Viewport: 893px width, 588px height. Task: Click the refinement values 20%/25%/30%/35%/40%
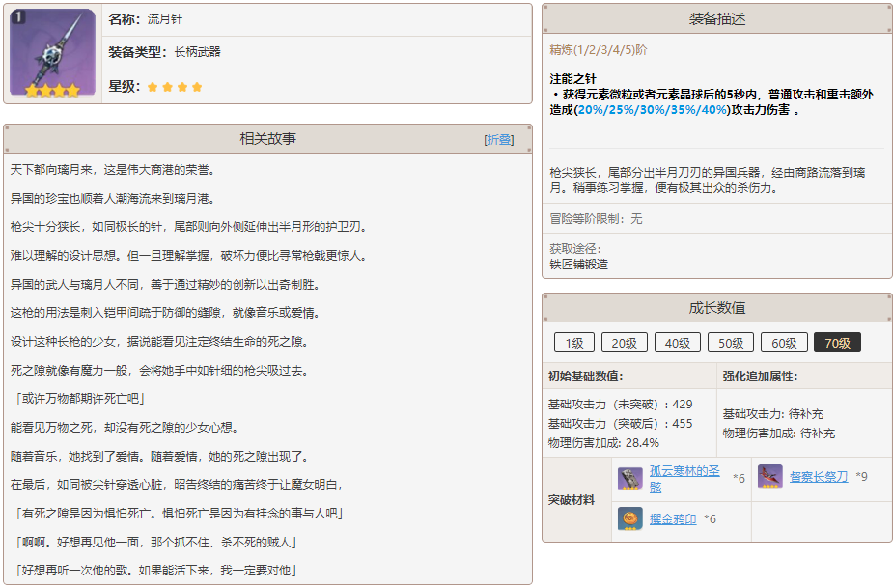pos(653,110)
